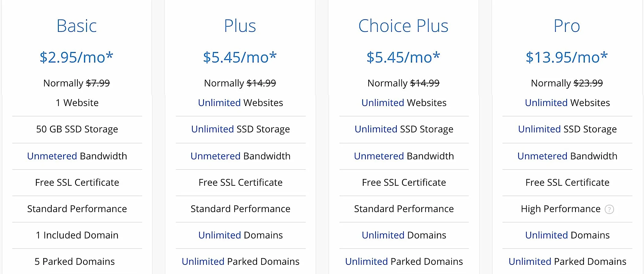Click the $13.95/mo* Pro price
644x274 pixels.
click(567, 57)
